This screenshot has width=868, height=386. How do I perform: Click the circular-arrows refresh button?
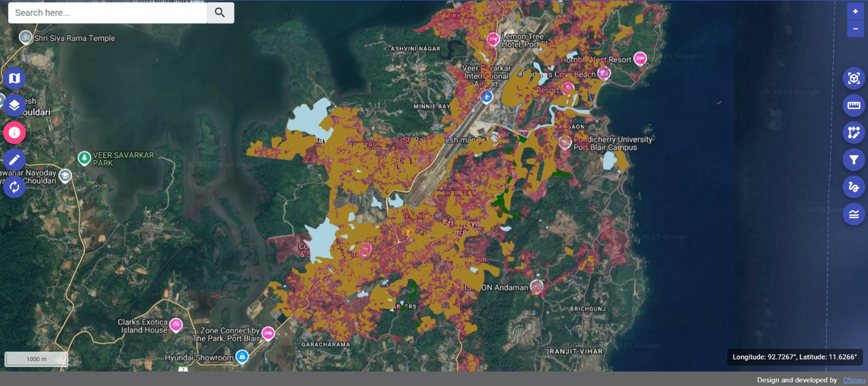point(15,187)
